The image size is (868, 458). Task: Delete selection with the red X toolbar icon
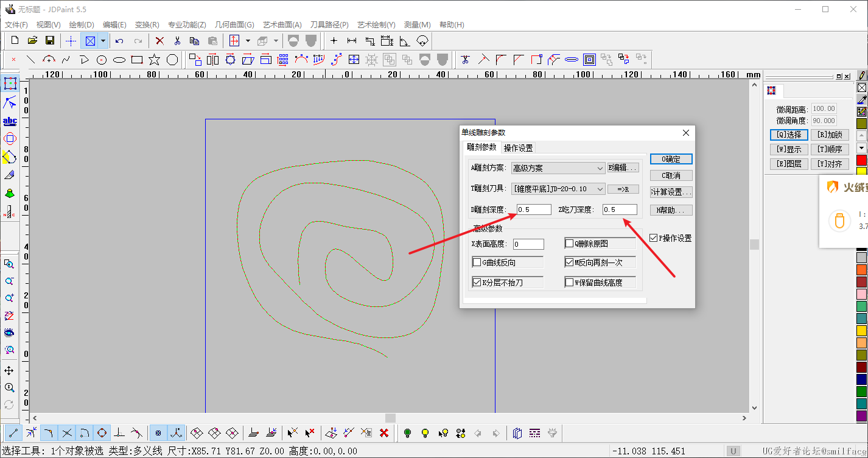coord(159,41)
